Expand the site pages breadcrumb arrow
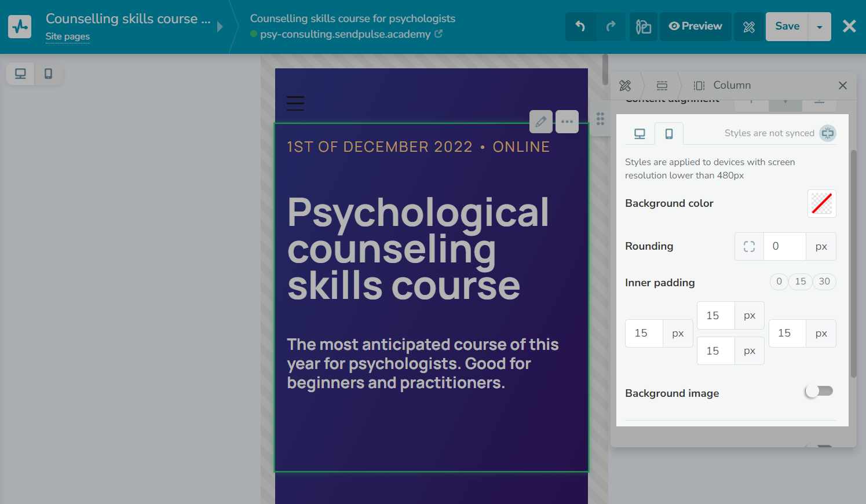The width and height of the screenshot is (866, 504). 220,27
